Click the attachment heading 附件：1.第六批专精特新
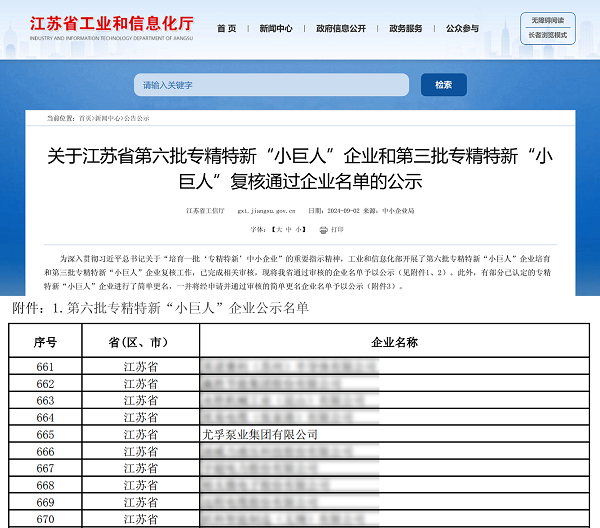The width and height of the screenshot is (600, 528). point(160,308)
